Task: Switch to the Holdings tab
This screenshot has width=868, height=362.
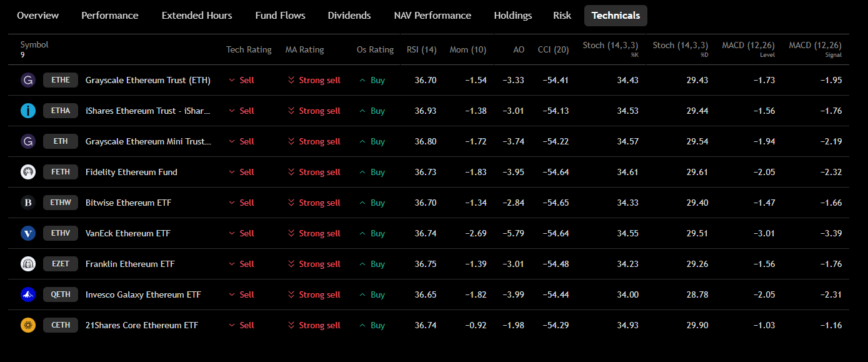Action: click(513, 16)
